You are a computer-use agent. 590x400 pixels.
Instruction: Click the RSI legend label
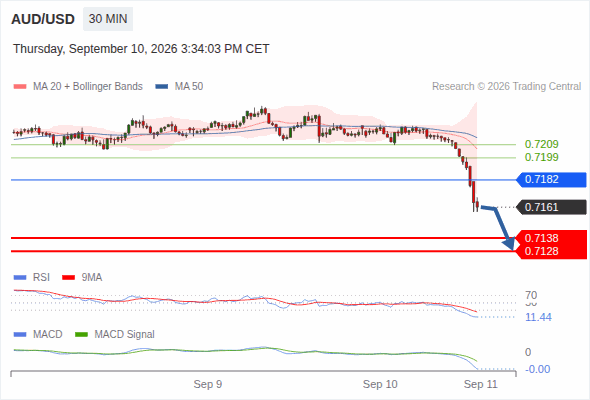[41, 278]
